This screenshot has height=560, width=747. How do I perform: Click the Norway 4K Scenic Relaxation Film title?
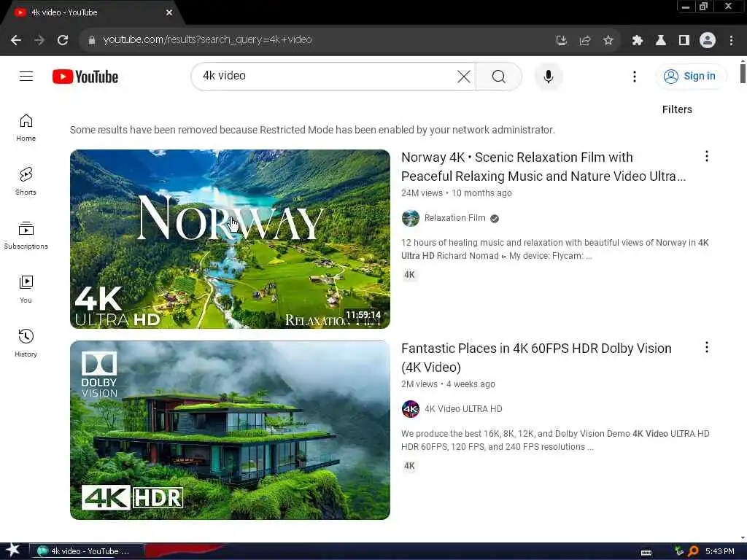543,167
